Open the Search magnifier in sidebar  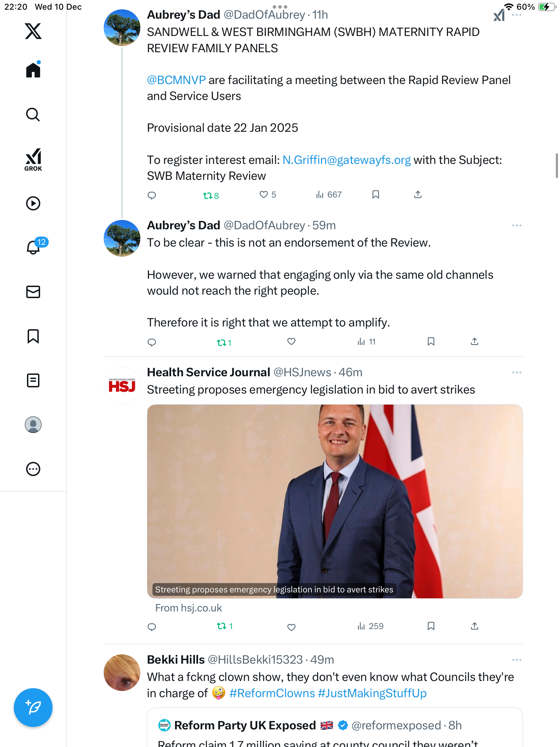[33, 114]
